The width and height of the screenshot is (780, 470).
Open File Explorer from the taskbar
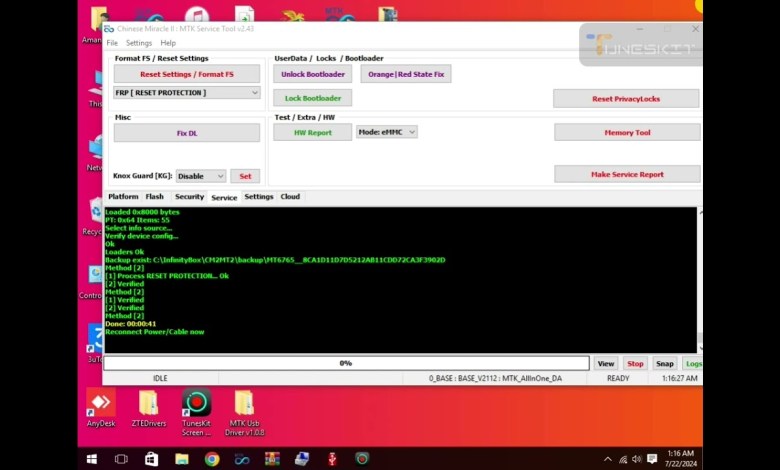coord(182,459)
